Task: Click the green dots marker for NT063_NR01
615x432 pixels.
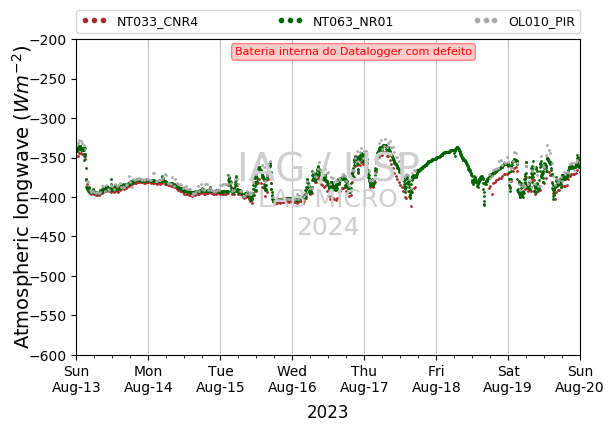Action: point(291,20)
